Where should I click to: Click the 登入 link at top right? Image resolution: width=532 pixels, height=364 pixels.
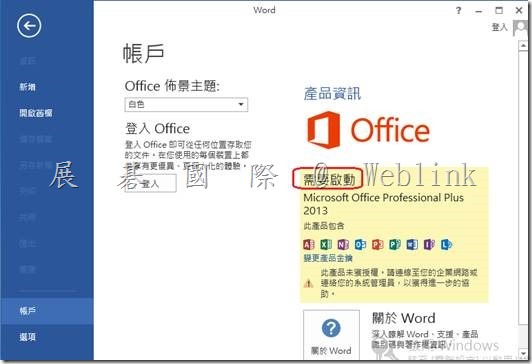point(500,27)
